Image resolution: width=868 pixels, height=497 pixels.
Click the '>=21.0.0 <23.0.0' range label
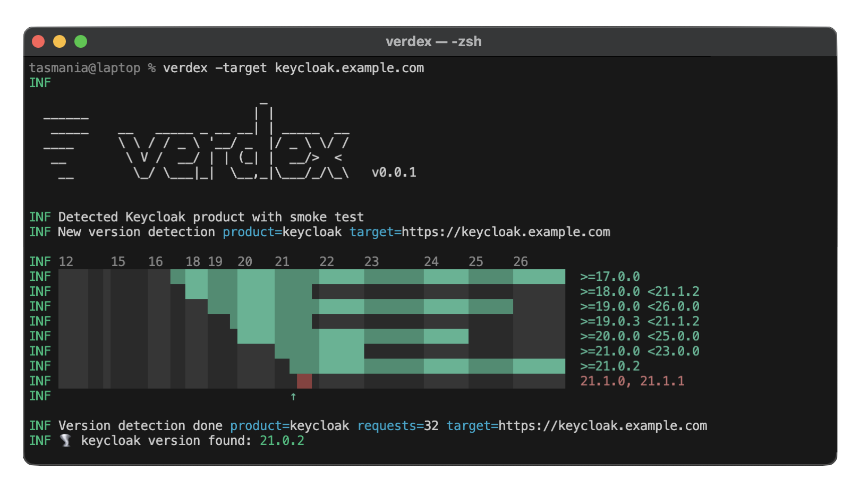pyautogui.click(x=640, y=351)
